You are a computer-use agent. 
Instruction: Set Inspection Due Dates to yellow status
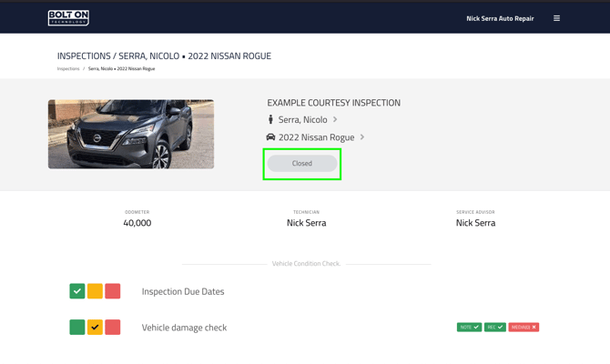pos(95,291)
